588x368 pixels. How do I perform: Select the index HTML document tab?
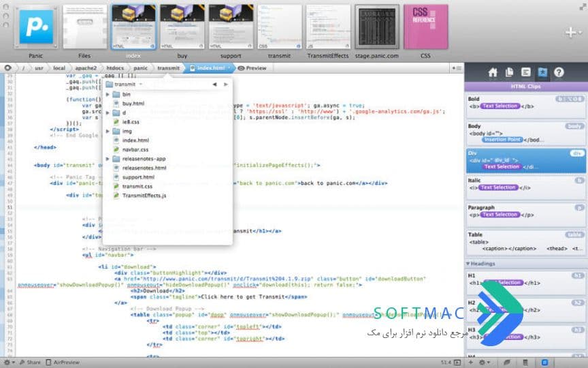point(133,27)
